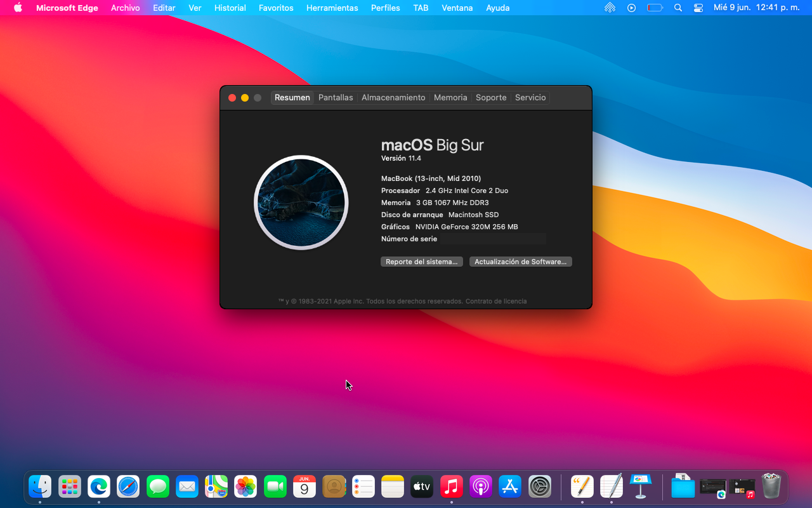Open the Perfiles menu
Viewport: 812px width, 508px height.
[x=386, y=8]
